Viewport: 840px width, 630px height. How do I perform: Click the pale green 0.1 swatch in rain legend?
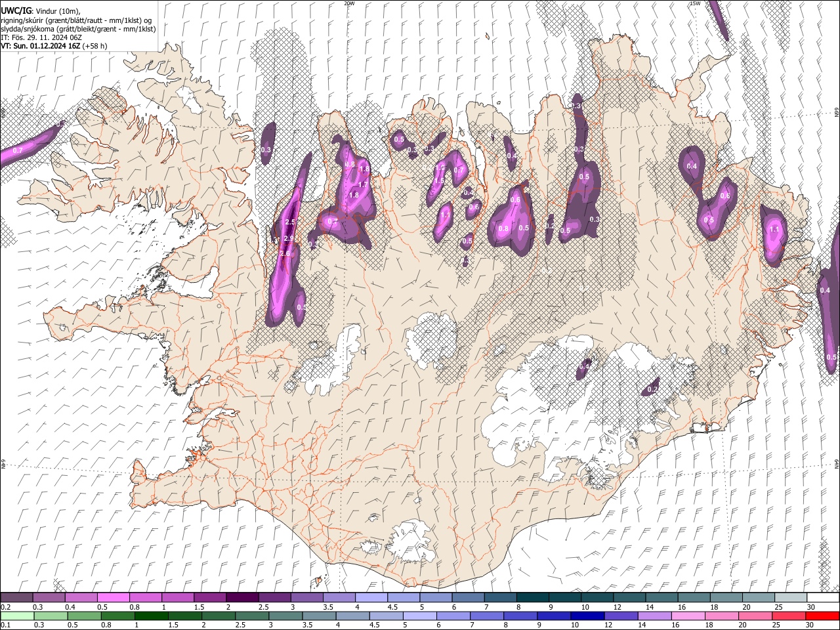click(16, 616)
